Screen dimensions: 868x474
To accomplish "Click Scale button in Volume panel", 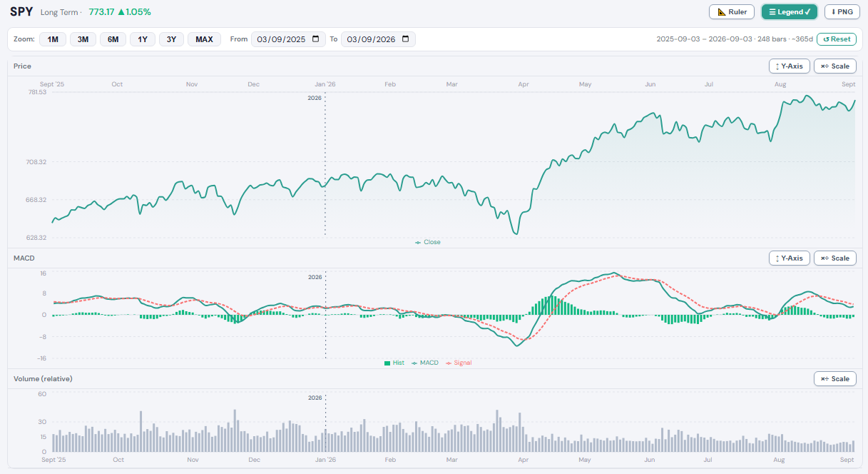I will click(835, 379).
